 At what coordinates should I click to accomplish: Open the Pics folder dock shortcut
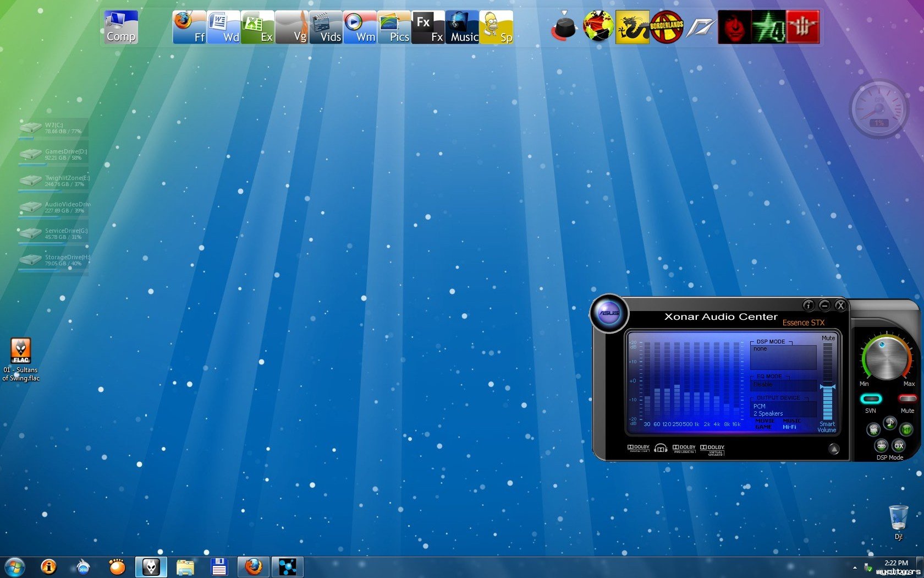pos(393,27)
